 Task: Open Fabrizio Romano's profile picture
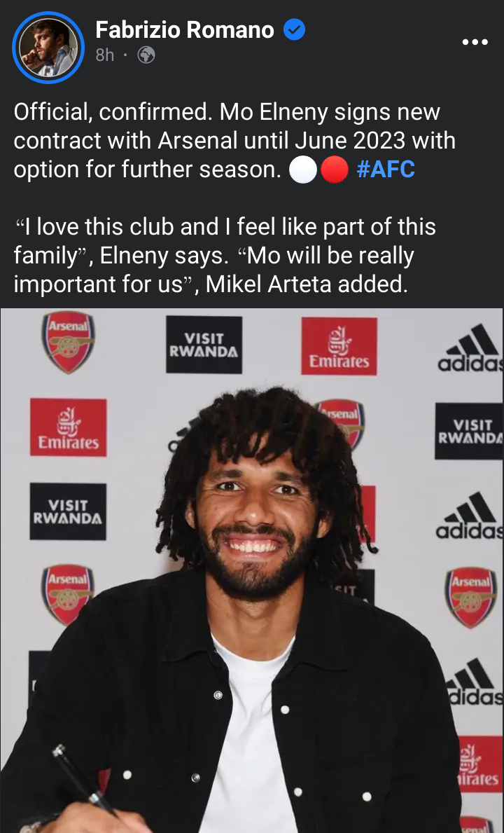[x=48, y=48]
